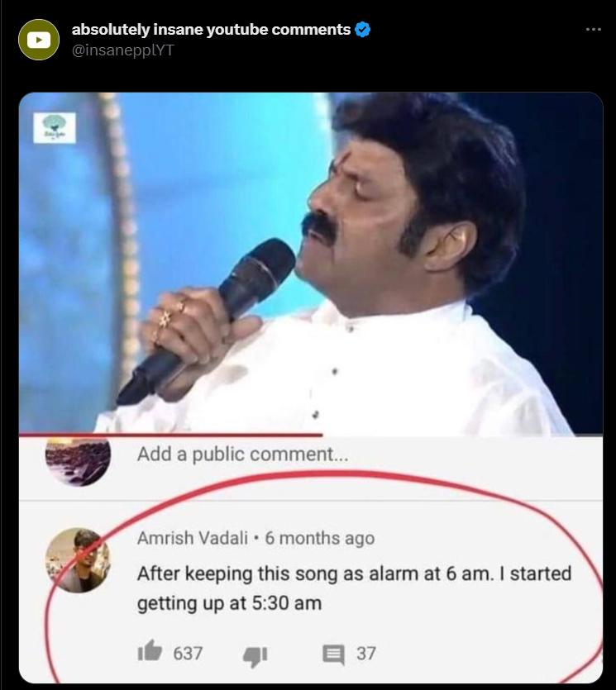Open the @insanepplYT handle link
Viewport: 616px width, 690px height.
123,50
